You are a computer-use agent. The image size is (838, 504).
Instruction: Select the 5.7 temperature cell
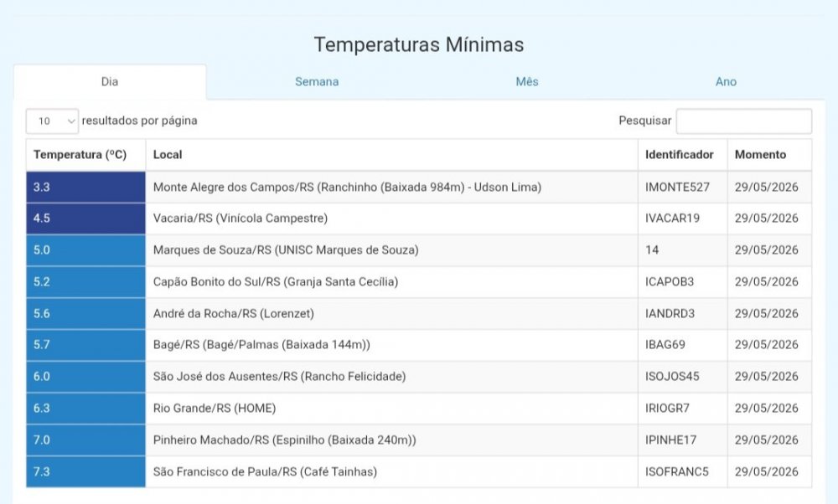(x=86, y=345)
